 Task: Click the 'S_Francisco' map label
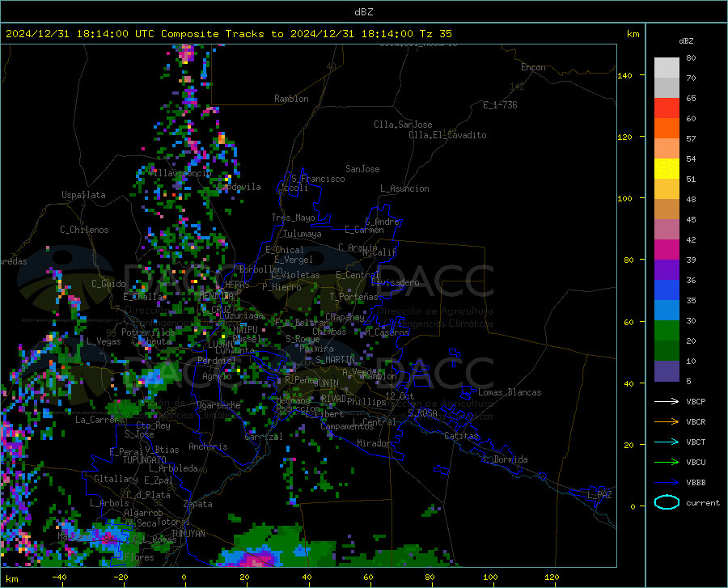click(x=318, y=179)
